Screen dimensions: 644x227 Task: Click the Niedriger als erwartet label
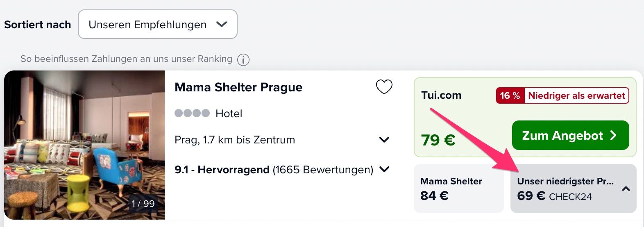576,95
